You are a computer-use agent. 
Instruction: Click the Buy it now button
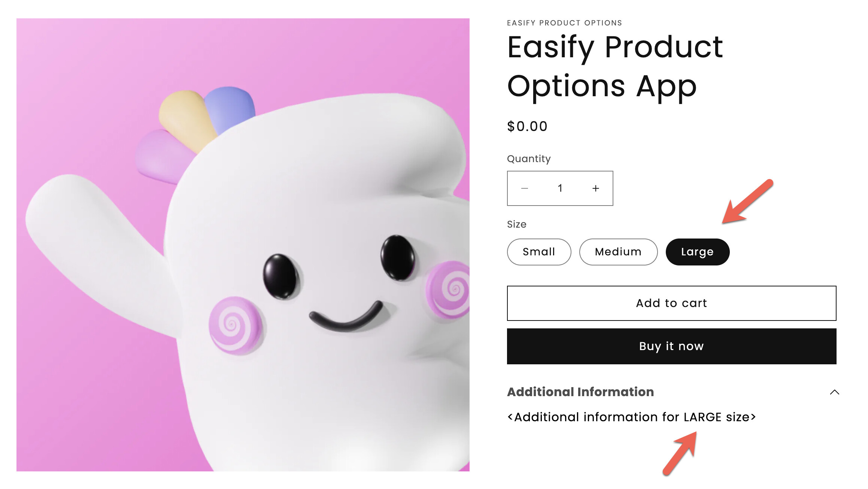[x=672, y=346]
